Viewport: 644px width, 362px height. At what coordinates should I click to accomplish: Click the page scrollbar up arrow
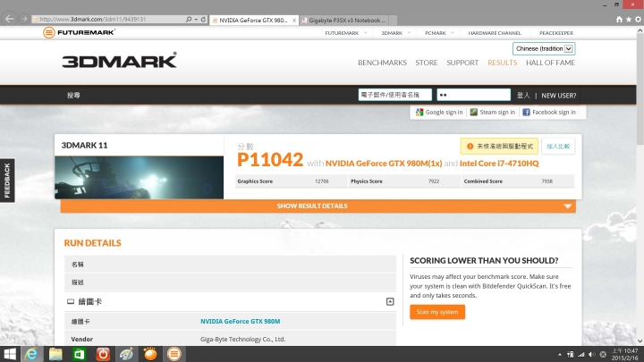point(640,30)
